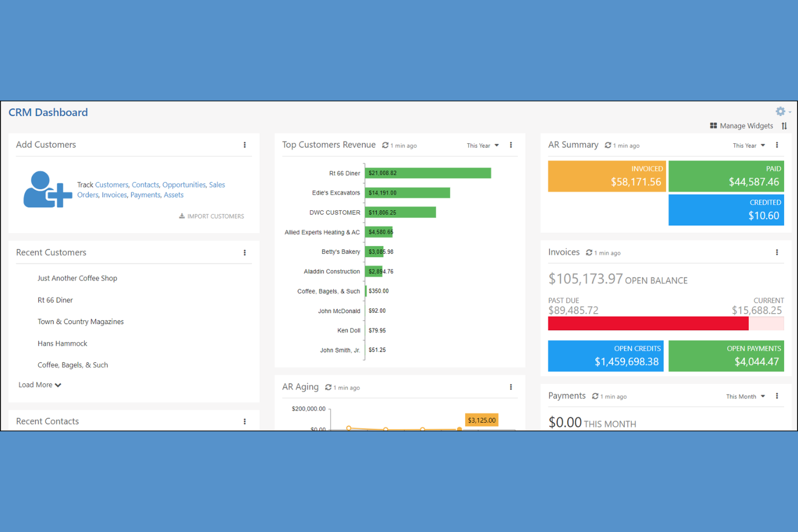The image size is (798, 532).
Task: Click the Import Customers download icon
Action: (182, 216)
